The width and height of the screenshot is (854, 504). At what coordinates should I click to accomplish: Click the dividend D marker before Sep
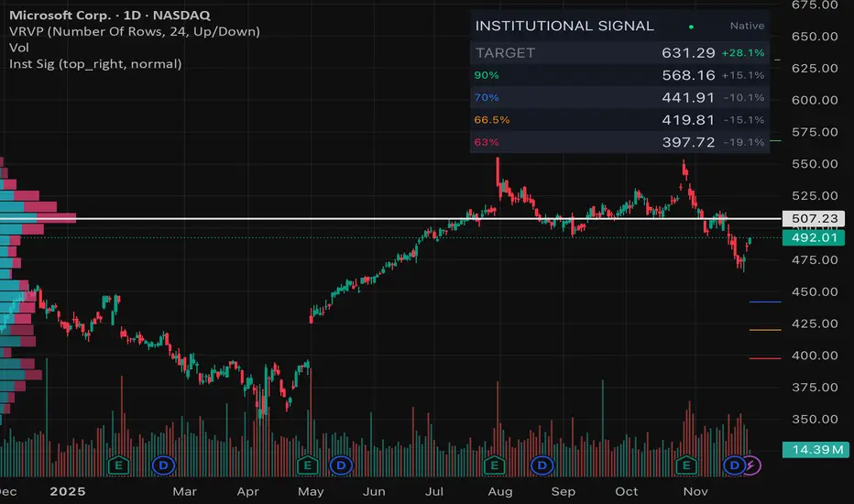[x=543, y=466]
